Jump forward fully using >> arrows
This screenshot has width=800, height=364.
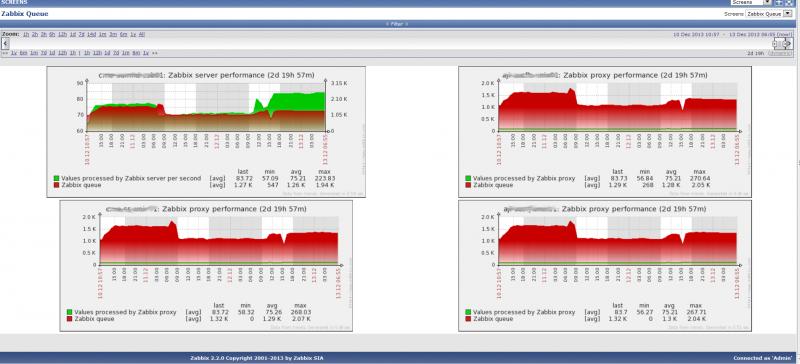pos(155,53)
